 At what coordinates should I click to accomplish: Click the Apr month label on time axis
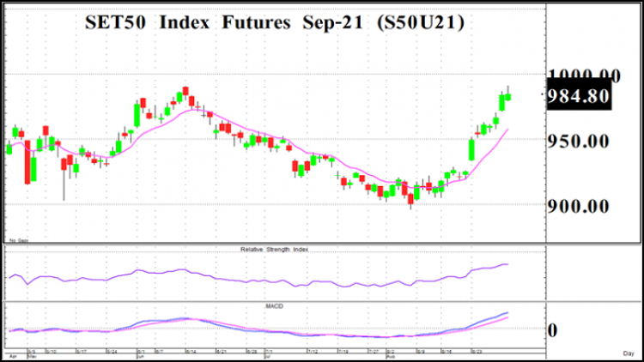[13, 356]
